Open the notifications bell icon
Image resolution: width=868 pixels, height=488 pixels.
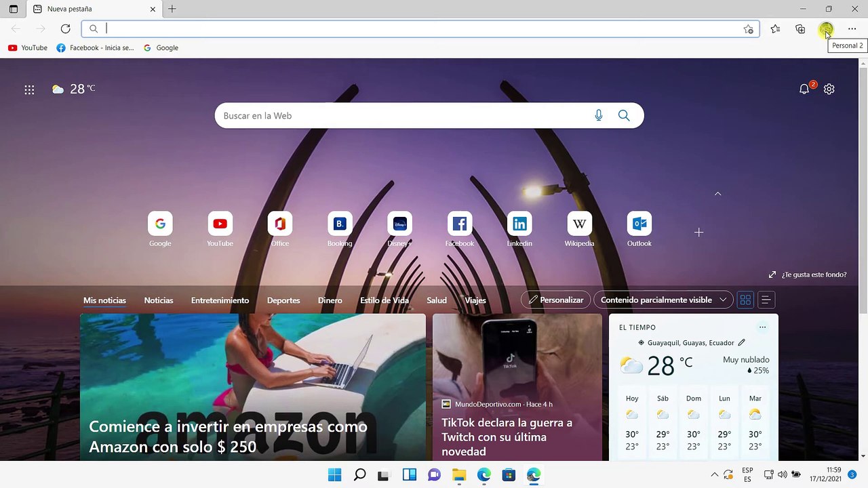click(804, 89)
